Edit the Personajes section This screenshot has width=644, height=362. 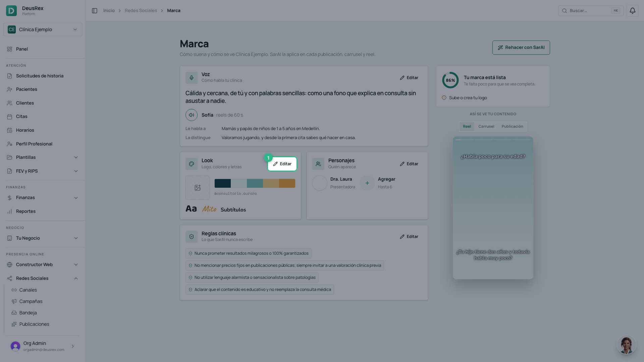pos(409,164)
